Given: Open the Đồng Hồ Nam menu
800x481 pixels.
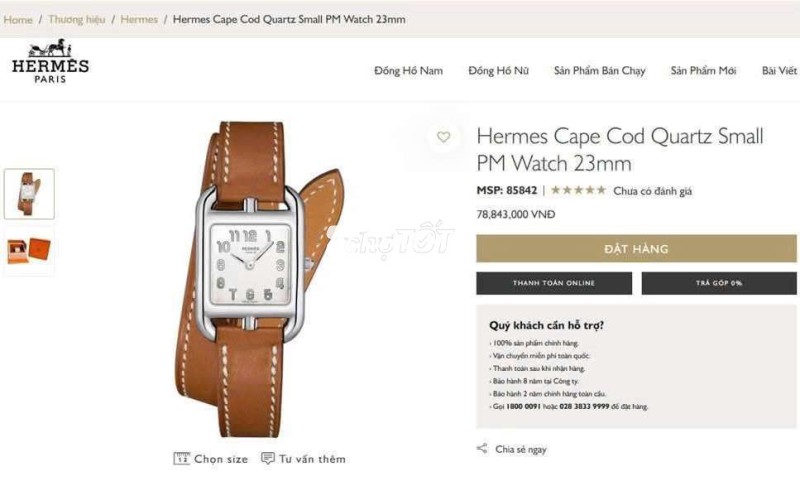Looking at the screenshot, I should (x=408, y=71).
